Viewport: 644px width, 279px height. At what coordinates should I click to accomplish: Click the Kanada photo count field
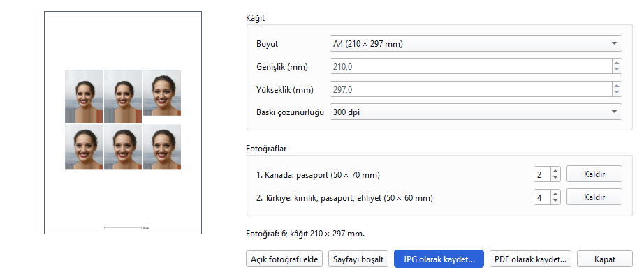(x=542, y=174)
